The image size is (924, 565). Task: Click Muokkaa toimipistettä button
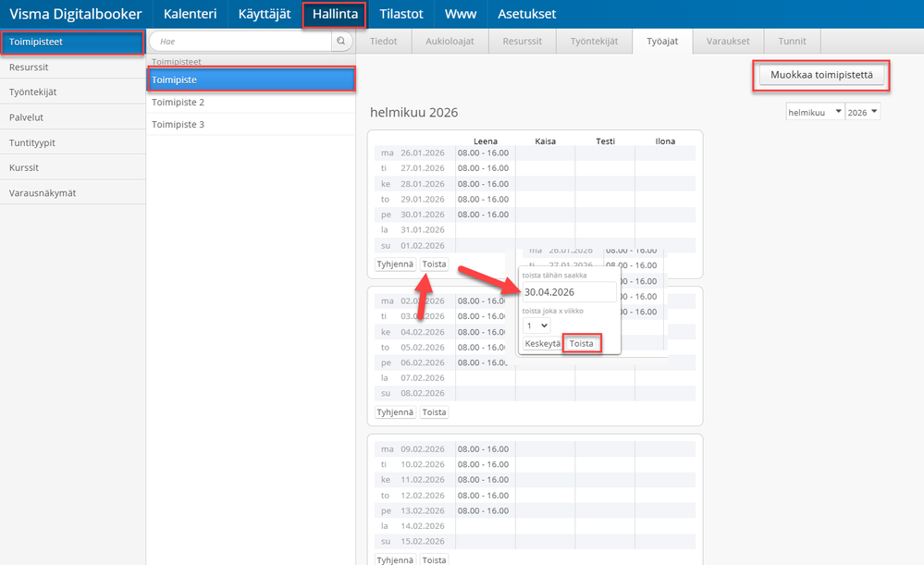point(821,75)
